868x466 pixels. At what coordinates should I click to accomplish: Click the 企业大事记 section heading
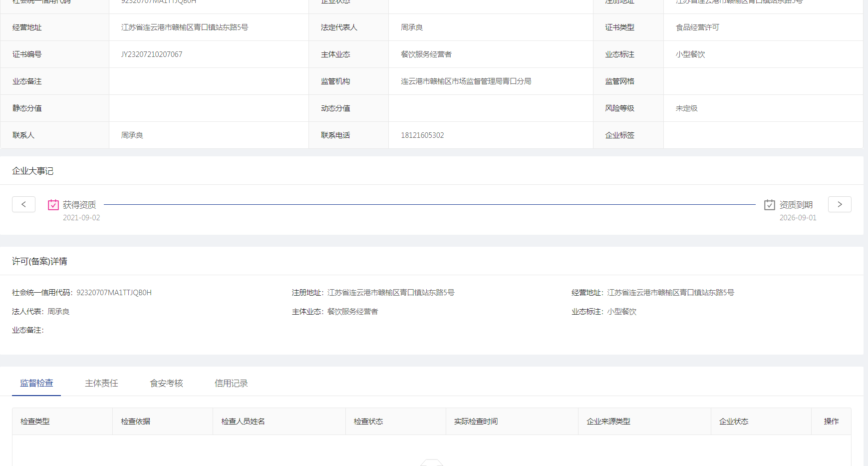coord(33,171)
